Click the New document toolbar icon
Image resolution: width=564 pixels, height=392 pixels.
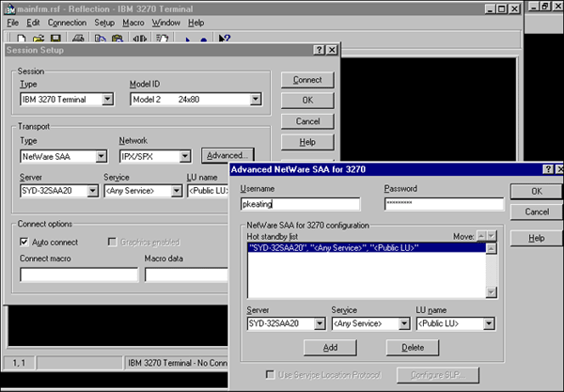pyautogui.click(x=22, y=39)
